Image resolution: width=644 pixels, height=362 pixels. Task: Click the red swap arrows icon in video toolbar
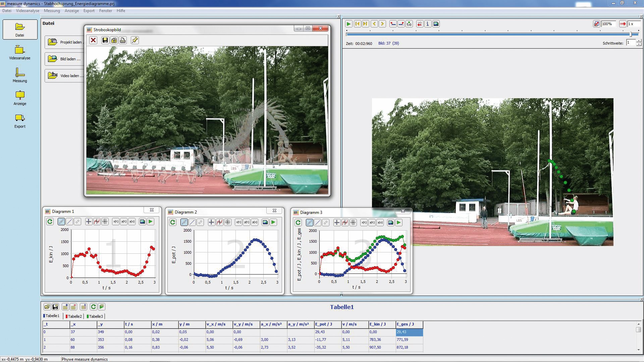tap(420, 24)
